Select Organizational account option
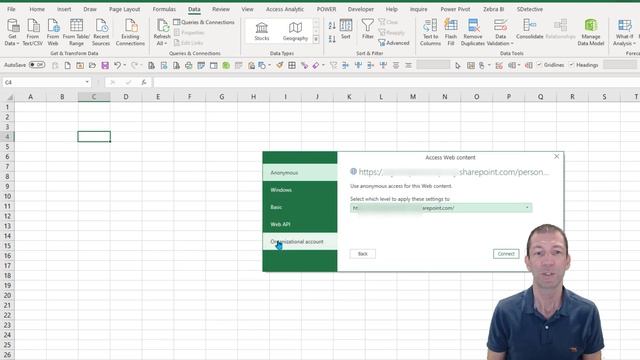Image resolution: width=640 pixels, height=360 pixels. pyautogui.click(x=300, y=242)
